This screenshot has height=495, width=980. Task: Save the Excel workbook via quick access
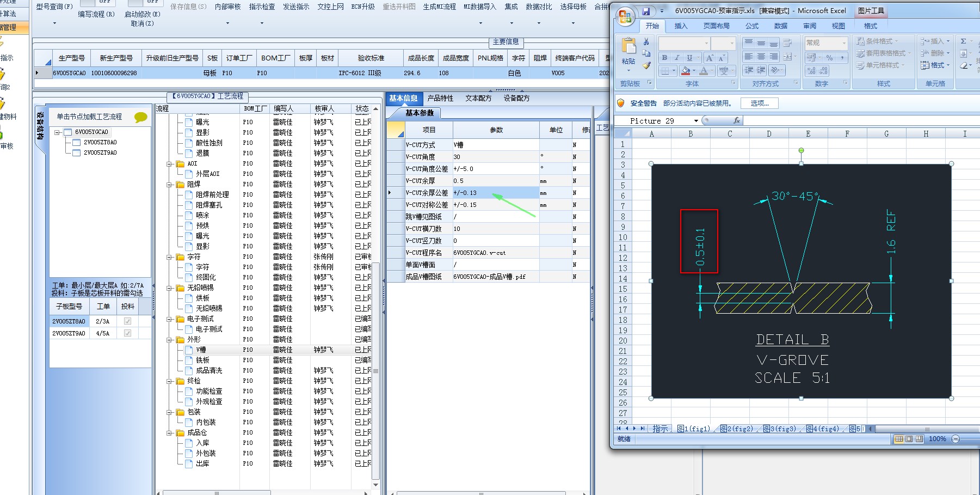pos(646,11)
